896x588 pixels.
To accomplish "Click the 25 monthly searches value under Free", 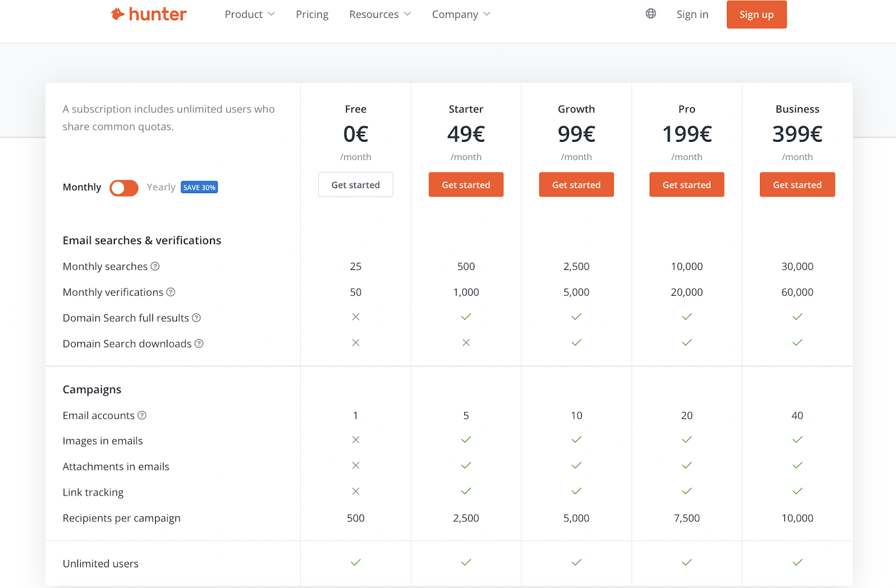I will (356, 267).
